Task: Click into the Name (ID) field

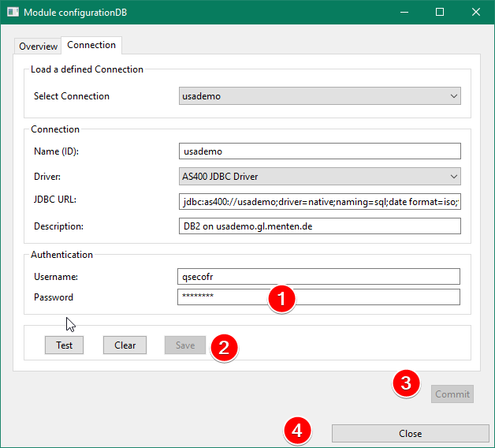Action: (319, 151)
